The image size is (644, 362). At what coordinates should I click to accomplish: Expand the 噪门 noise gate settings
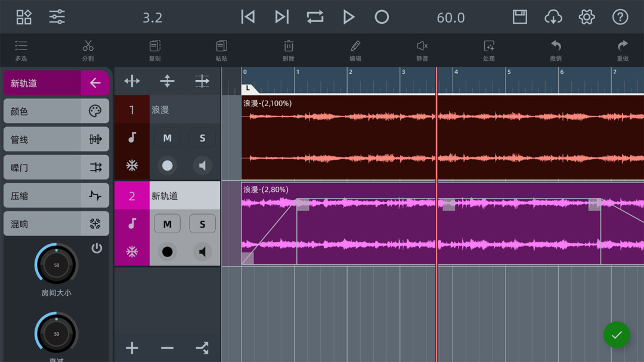(x=56, y=168)
